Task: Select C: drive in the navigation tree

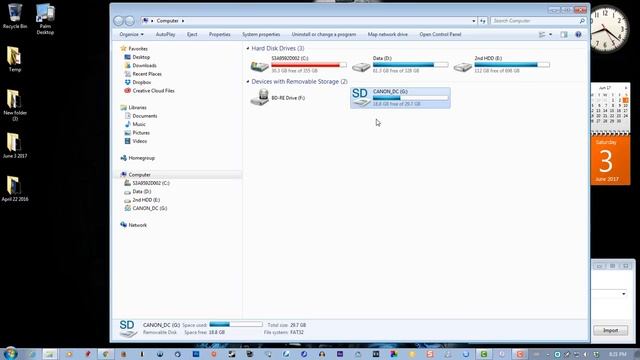Action: point(151,183)
